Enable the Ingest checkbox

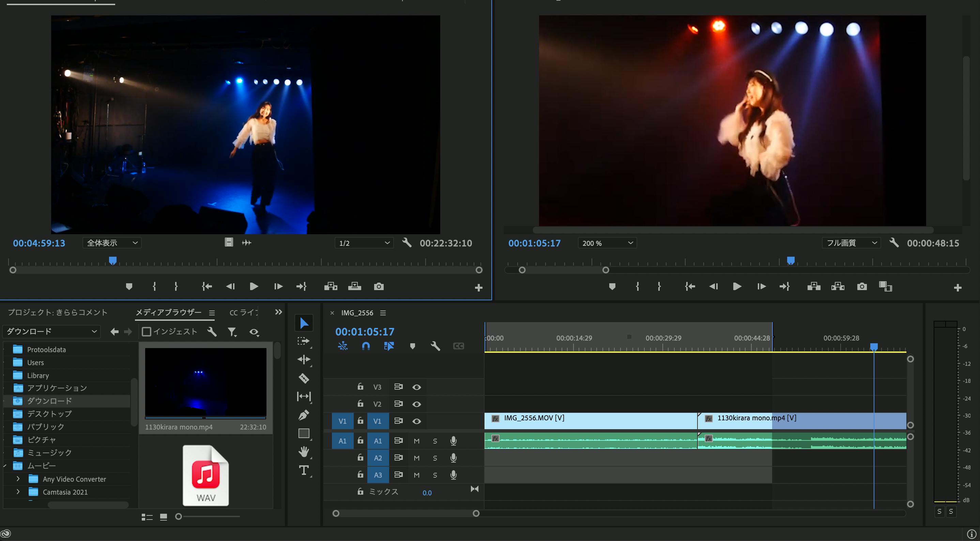tap(147, 332)
